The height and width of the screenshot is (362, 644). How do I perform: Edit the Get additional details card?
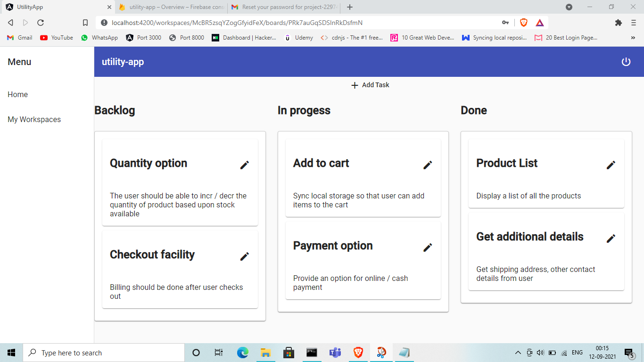[611, 239]
